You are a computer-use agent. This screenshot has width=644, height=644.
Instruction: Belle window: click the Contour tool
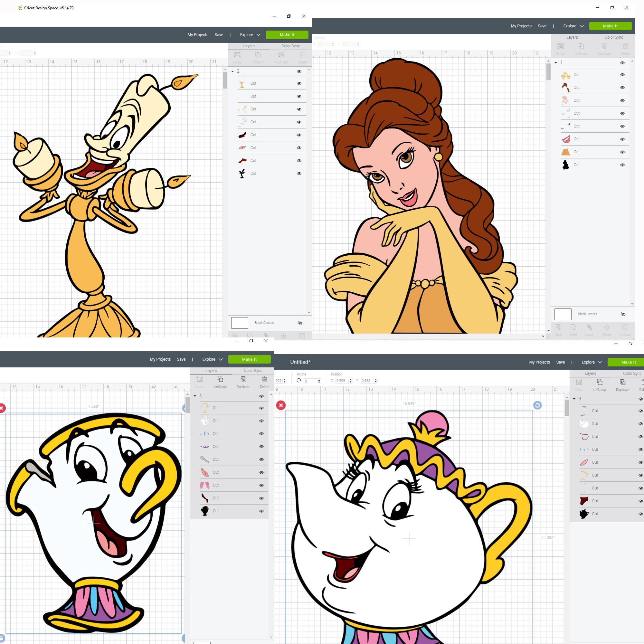pos(625,327)
